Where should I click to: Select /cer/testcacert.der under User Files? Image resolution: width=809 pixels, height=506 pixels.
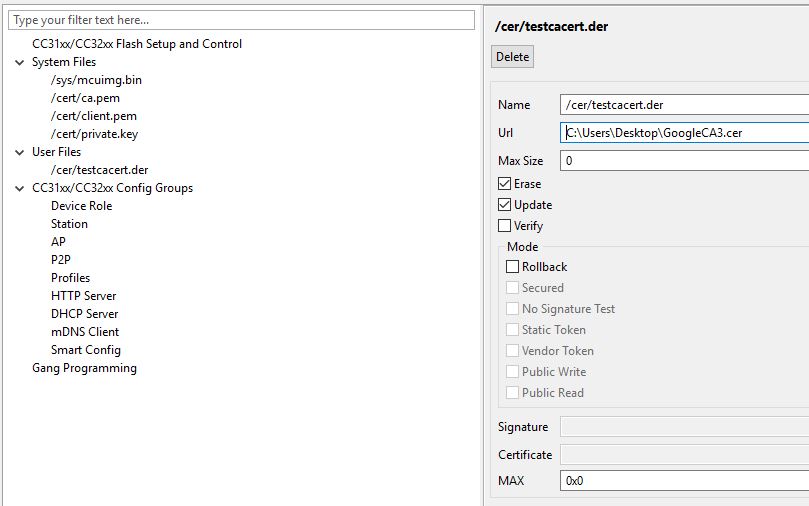point(100,170)
